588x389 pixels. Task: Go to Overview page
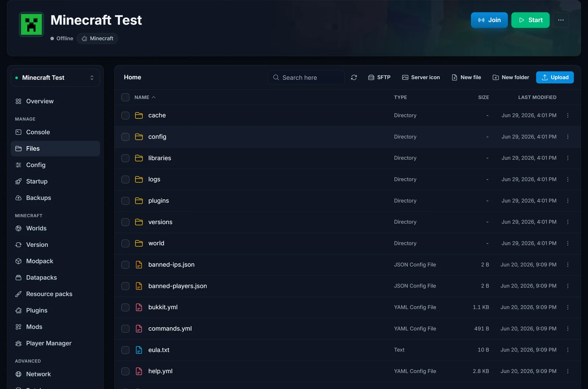pyautogui.click(x=55, y=101)
